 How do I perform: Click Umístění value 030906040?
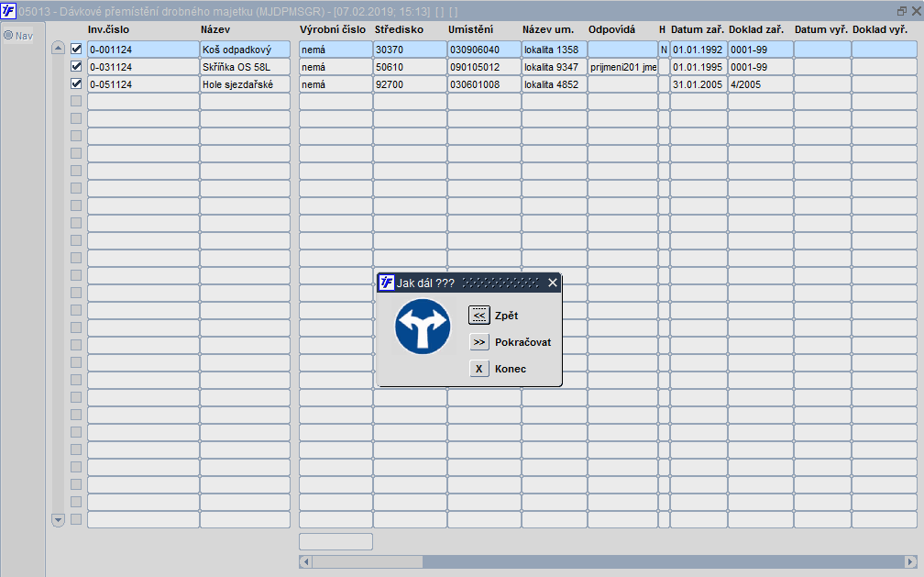point(484,50)
